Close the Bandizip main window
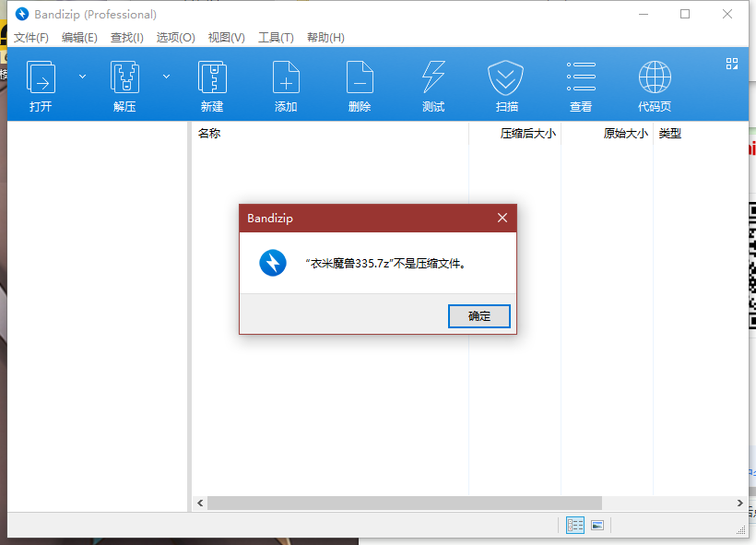 (727, 14)
